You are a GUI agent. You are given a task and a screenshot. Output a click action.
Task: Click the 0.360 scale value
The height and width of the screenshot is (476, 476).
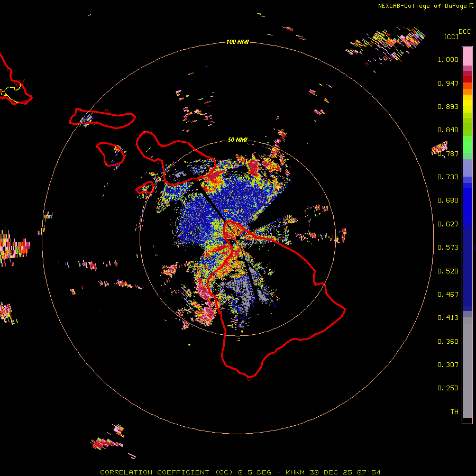(448, 342)
